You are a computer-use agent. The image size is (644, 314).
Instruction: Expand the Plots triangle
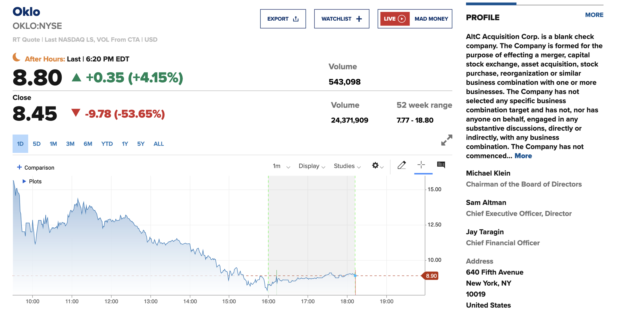point(24,181)
